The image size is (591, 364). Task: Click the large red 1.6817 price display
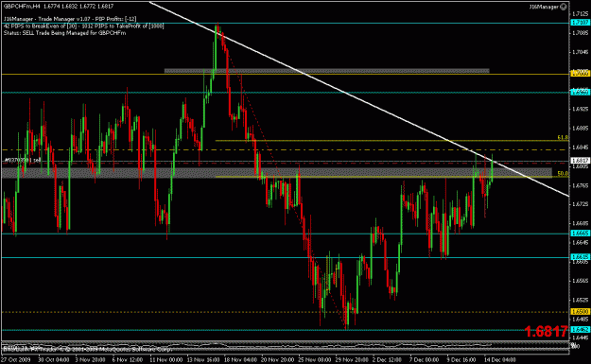tap(547, 332)
